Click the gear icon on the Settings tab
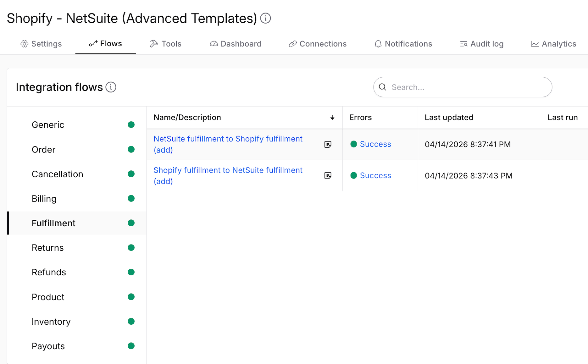This screenshot has width=588, height=364. tap(24, 44)
